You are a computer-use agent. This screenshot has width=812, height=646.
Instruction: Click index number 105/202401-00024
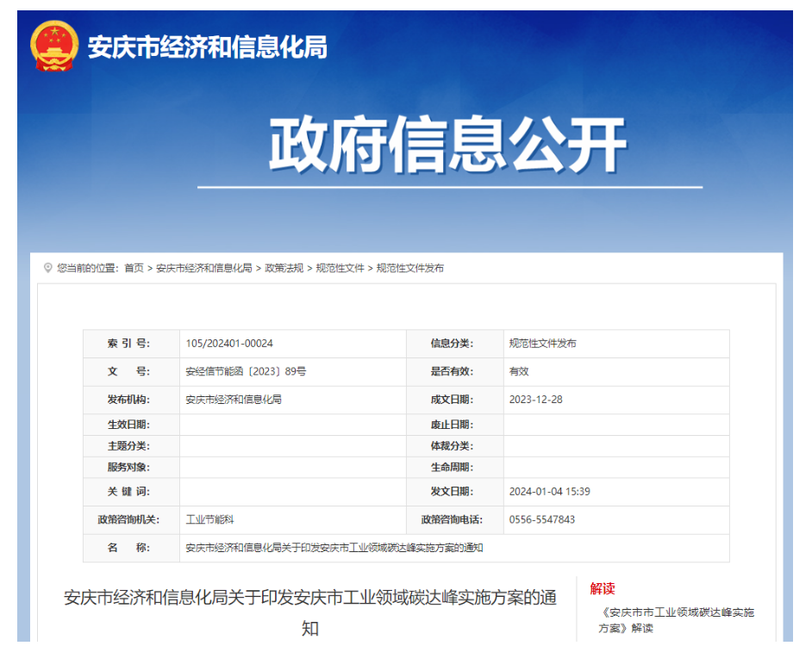229,344
